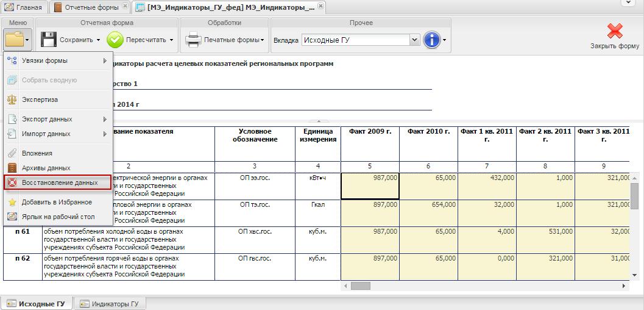Click the Факт 2010 г. column header
Image resolution: width=644 pixels, height=310 pixels.
pos(428,144)
